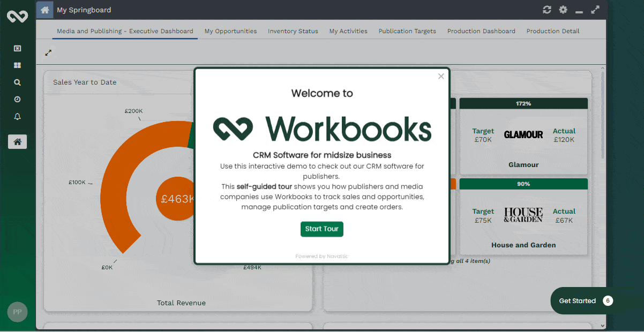The height and width of the screenshot is (332, 644).
Task: Click the £200K chart axis label
Action: [134, 111]
